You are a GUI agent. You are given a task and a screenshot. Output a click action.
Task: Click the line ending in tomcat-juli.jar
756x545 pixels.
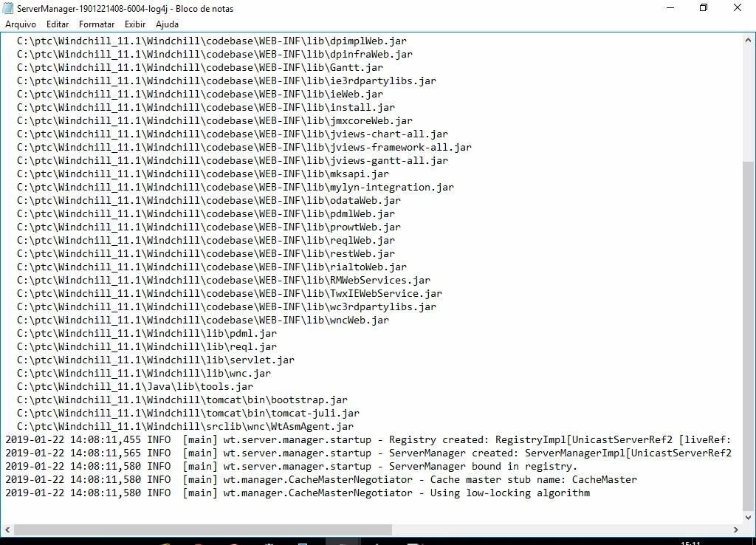pos(188,412)
